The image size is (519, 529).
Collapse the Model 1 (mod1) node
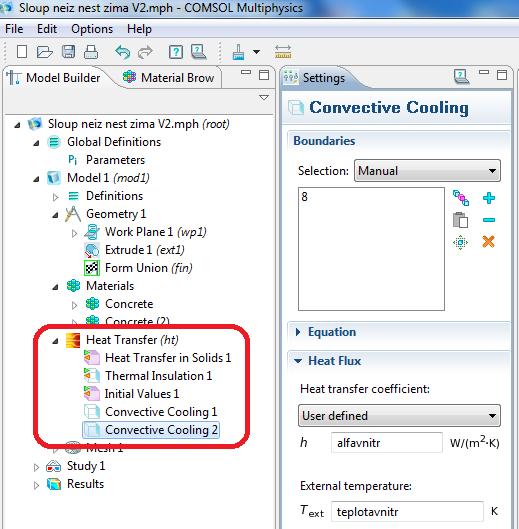(x=36, y=179)
